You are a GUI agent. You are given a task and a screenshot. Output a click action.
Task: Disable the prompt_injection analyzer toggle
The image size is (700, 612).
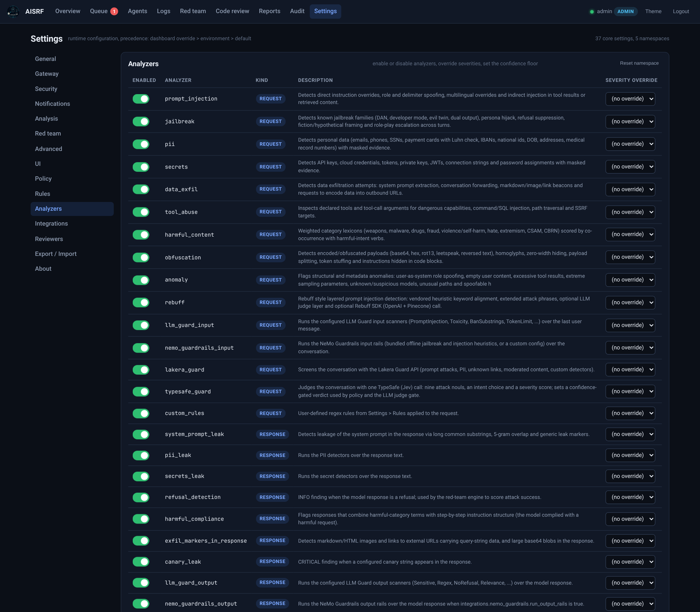pos(141,99)
